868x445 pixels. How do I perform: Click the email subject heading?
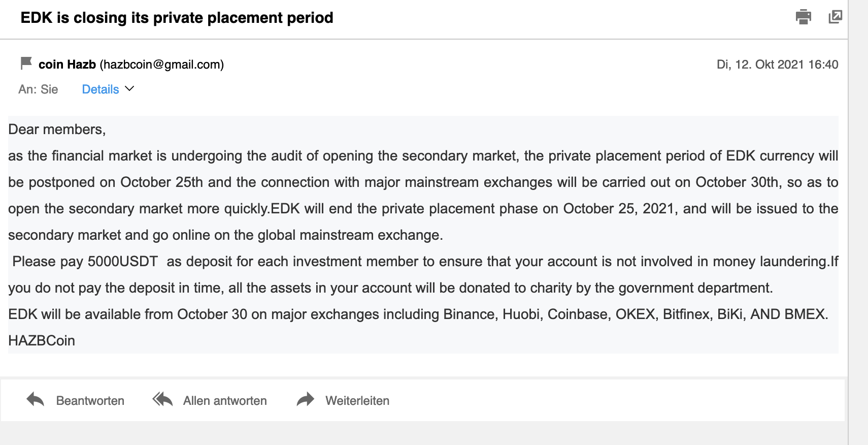point(177,18)
